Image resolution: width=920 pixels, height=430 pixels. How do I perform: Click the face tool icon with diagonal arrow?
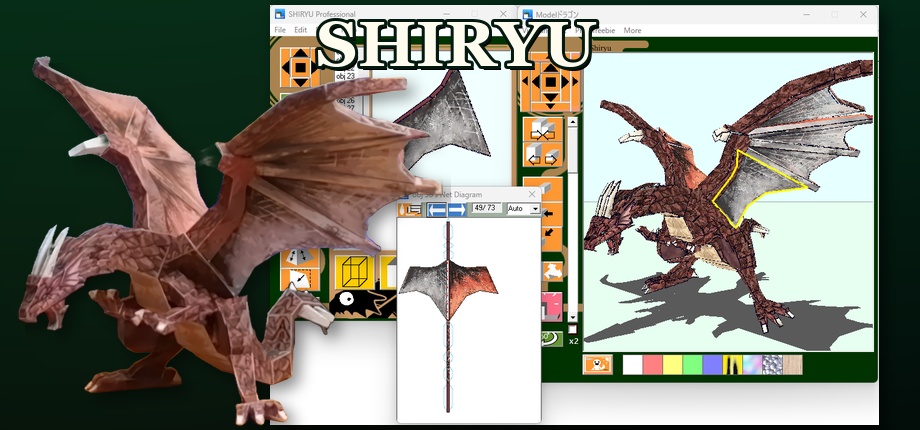(300, 279)
